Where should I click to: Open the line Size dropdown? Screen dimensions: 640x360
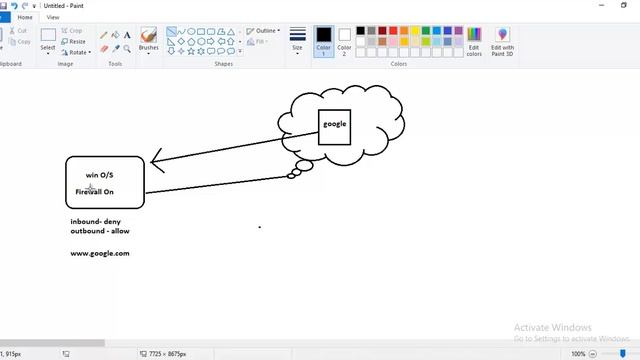(x=298, y=40)
